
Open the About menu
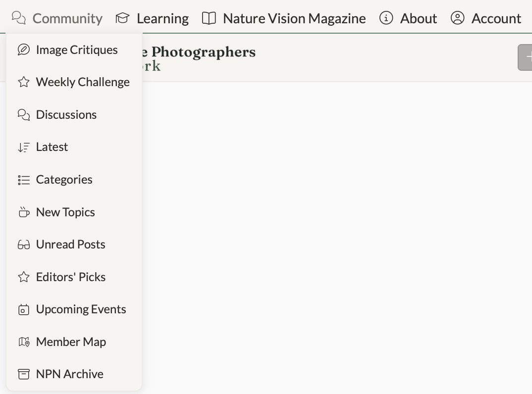[x=408, y=18]
